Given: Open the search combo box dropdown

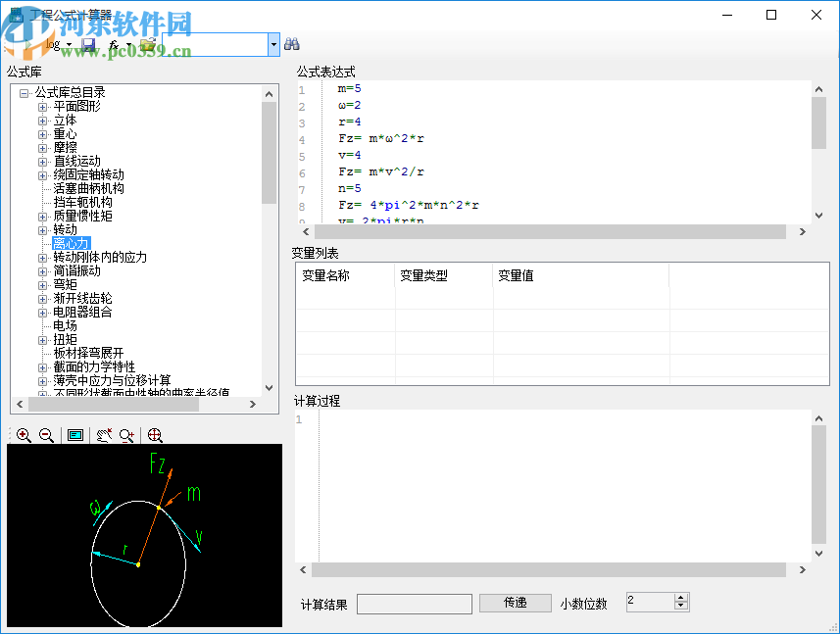Looking at the screenshot, I should tap(273, 44).
